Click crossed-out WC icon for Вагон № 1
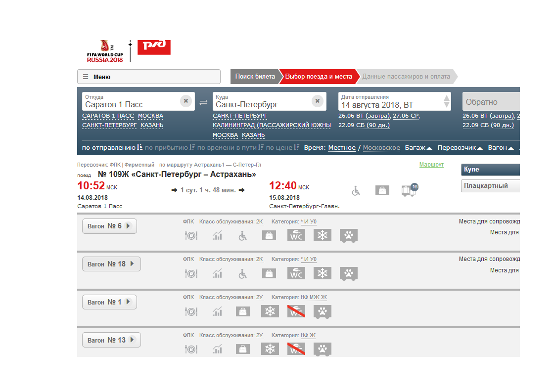555x392 pixels. (296, 311)
